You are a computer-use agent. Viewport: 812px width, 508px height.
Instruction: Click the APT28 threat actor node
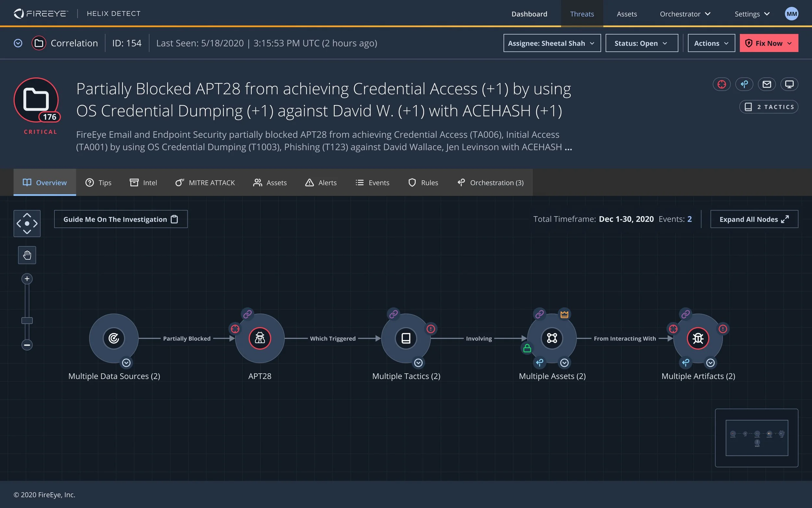(260, 338)
